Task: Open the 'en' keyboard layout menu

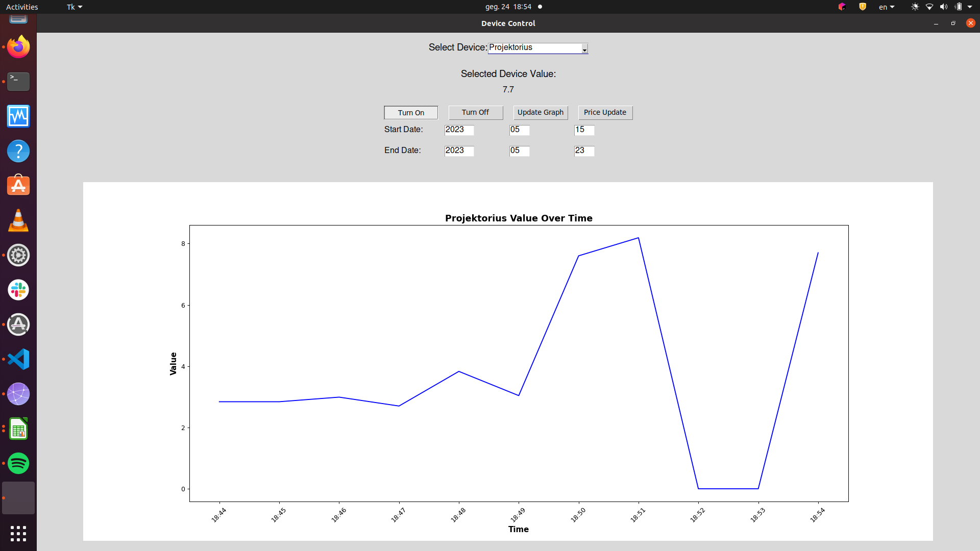Action: tap(887, 7)
